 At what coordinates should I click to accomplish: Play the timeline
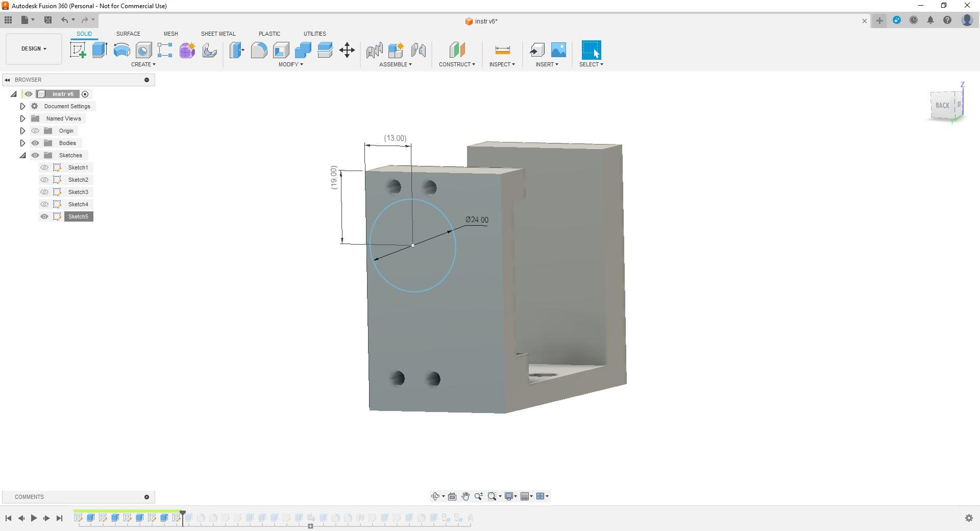point(34,518)
